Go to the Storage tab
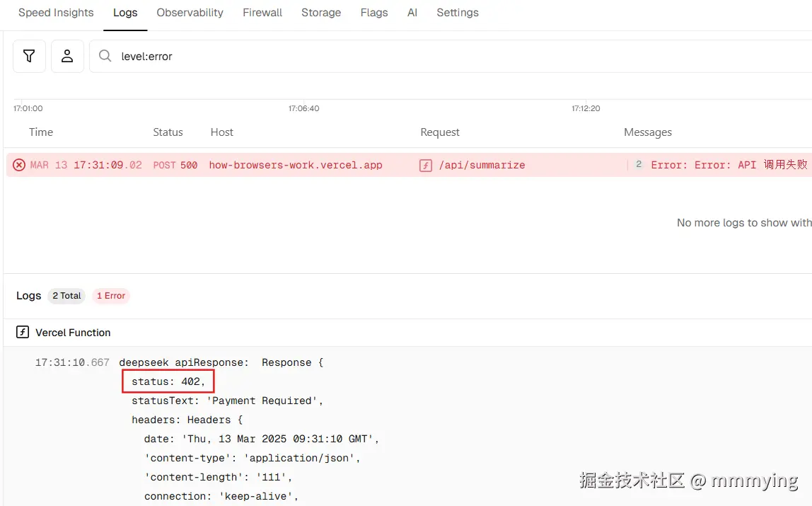The image size is (812, 506). coord(321,13)
